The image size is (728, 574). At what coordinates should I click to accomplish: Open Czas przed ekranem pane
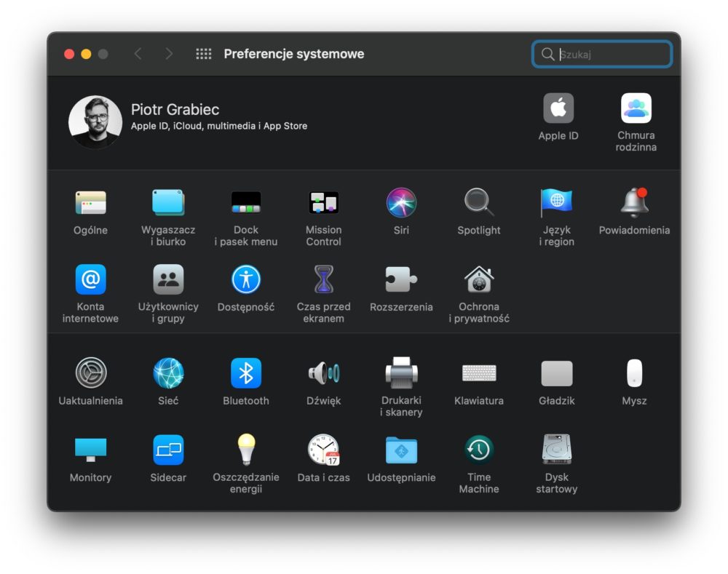(x=324, y=279)
